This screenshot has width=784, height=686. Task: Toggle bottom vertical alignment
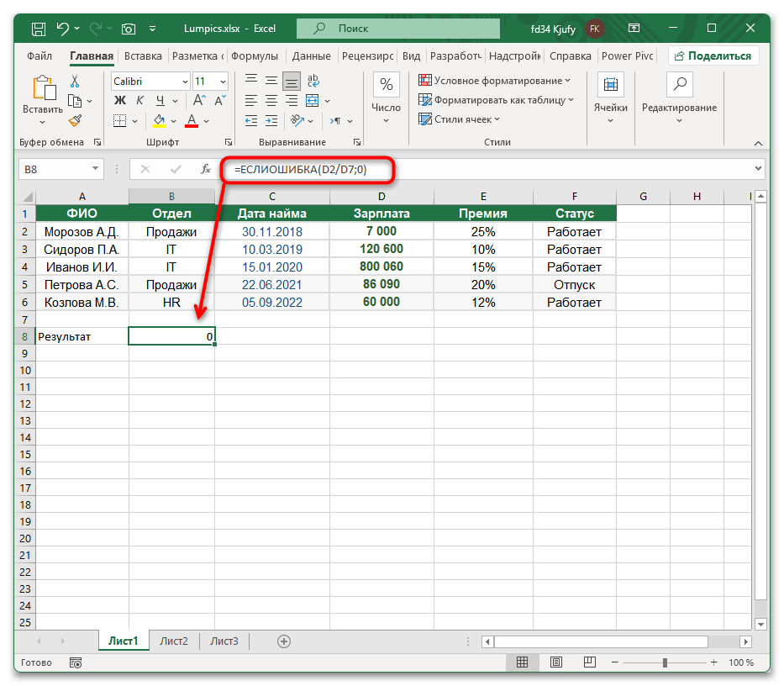point(292,81)
